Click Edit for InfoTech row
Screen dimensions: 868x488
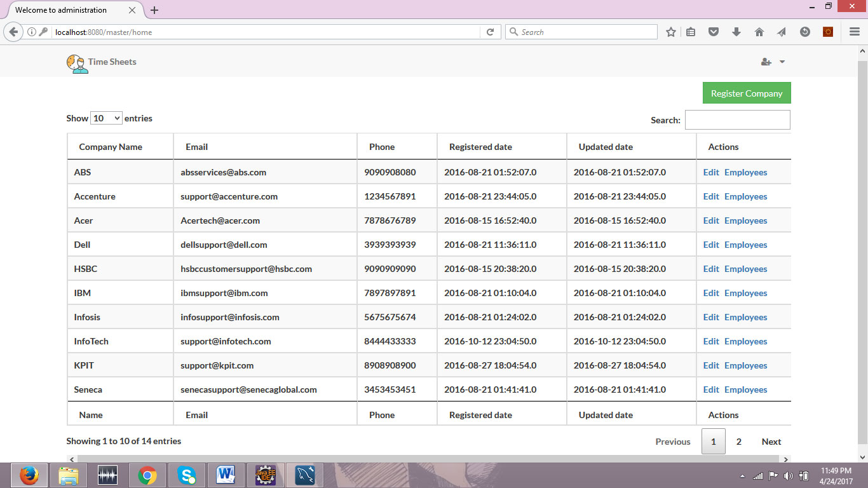(711, 341)
